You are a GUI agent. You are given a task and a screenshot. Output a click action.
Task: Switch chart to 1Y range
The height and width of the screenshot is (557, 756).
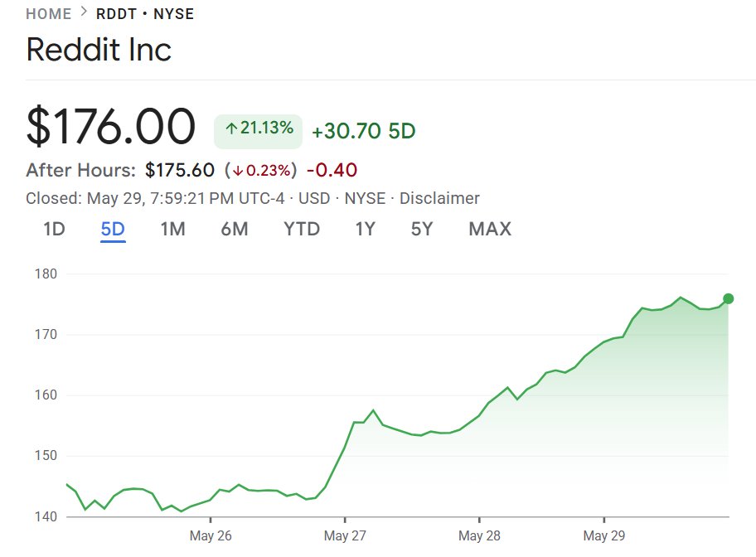point(366,229)
